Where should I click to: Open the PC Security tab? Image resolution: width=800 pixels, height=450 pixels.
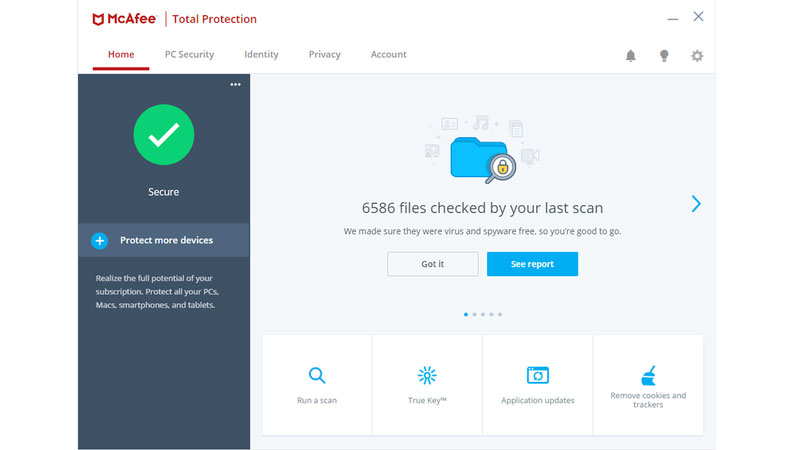pos(189,55)
